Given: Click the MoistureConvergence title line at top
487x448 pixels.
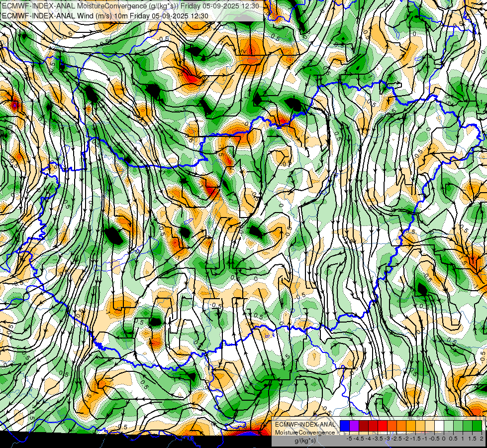Looking at the screenshot, I should (x=130, y=5).
